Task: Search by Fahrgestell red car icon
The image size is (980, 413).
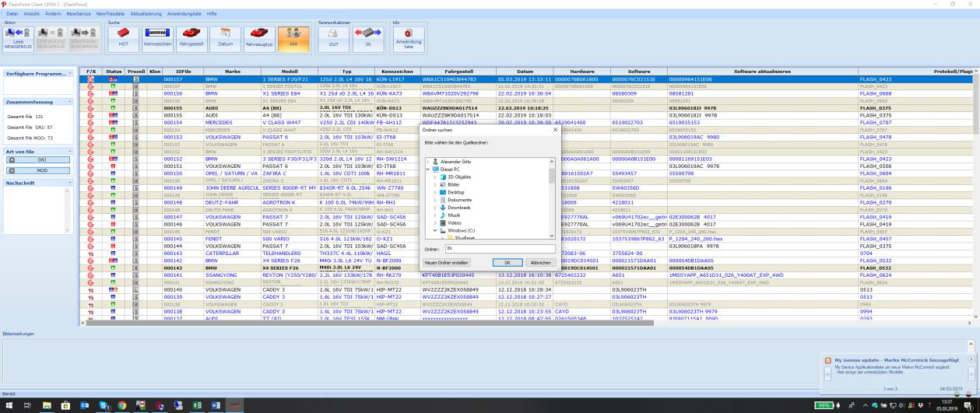Action: (x=191, y=39)
